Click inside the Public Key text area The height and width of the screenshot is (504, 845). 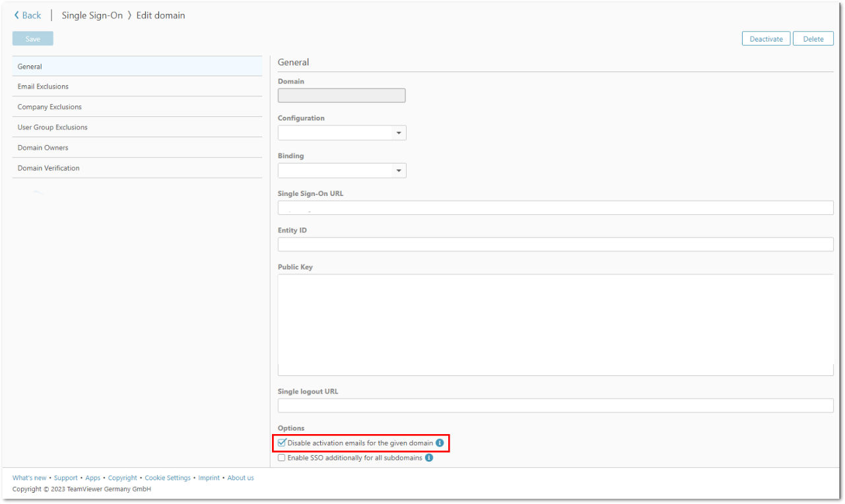pyautogui.click(x=555, y=325)
